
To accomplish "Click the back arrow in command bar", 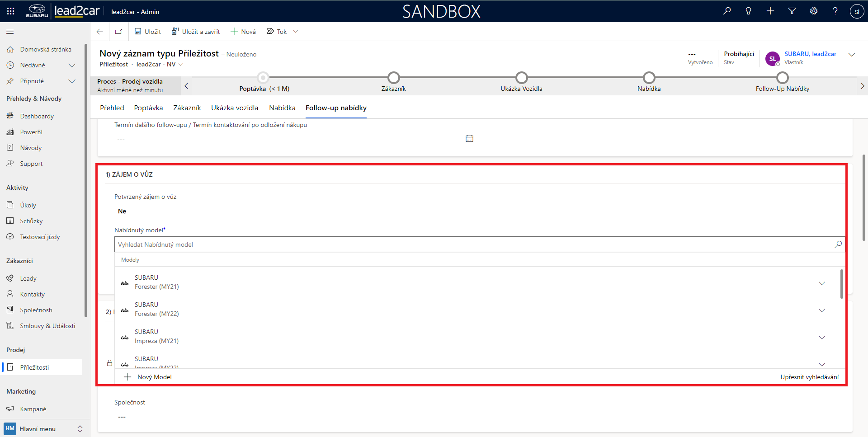I will (x=100, y=32).
